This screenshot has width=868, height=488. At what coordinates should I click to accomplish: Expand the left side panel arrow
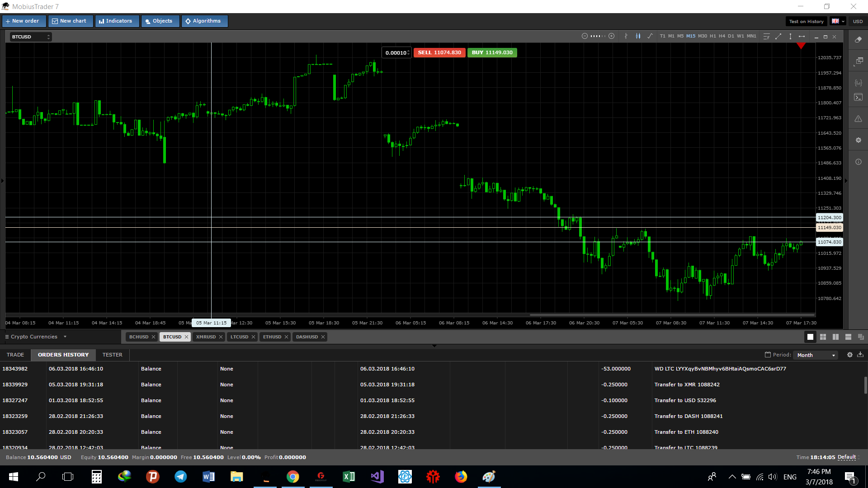(2, 181)
